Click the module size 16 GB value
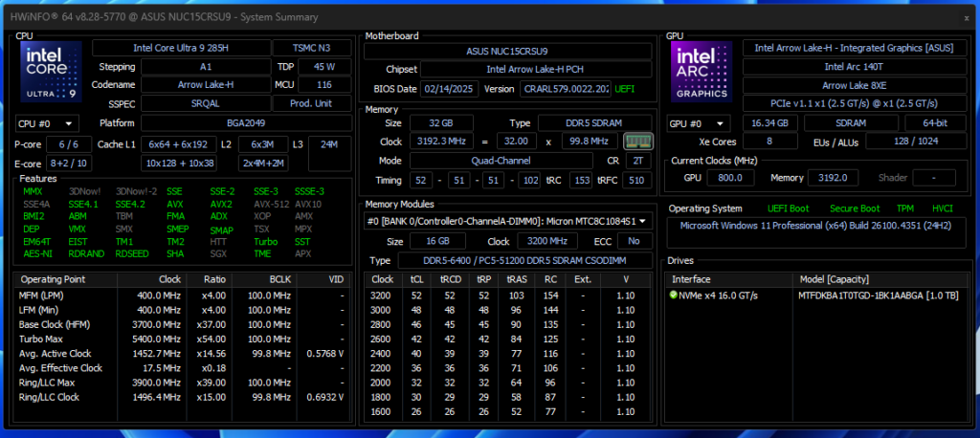980x438 pixels. coord(437,241)
